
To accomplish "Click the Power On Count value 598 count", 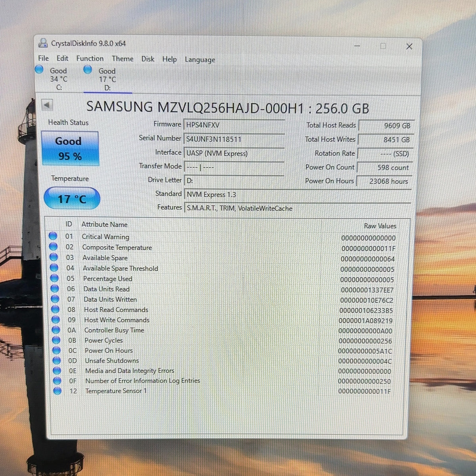I will coord(385,167).
